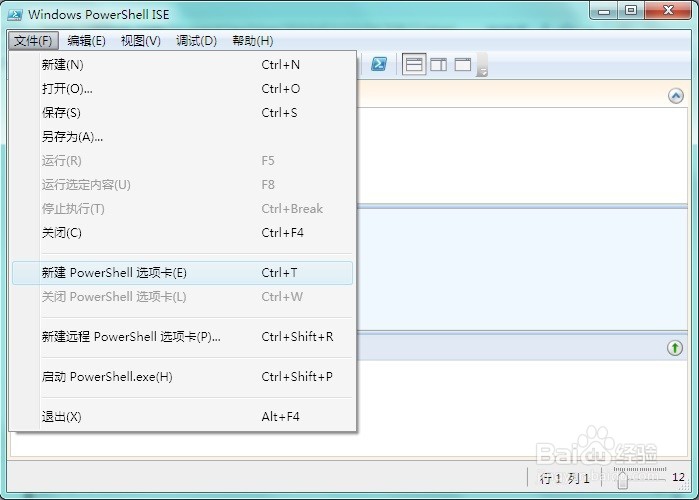This screenshot has height=500, width=699.
Task: Click the zoom slider thumb in status bar
Action: 623,480
